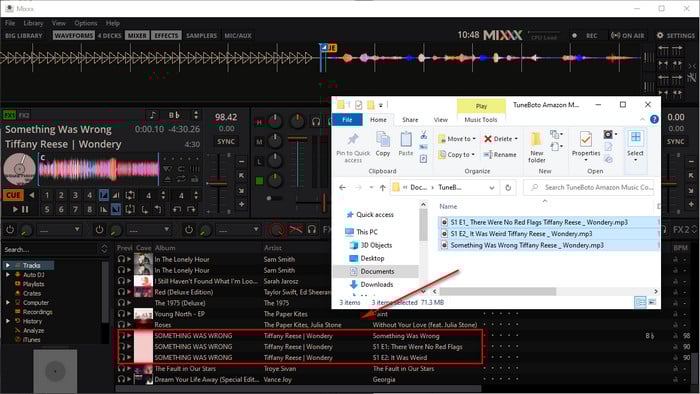This screenshot has width=700, height=394.
Task: Select Playlists in library sidebar
Action: coord(33,284)
